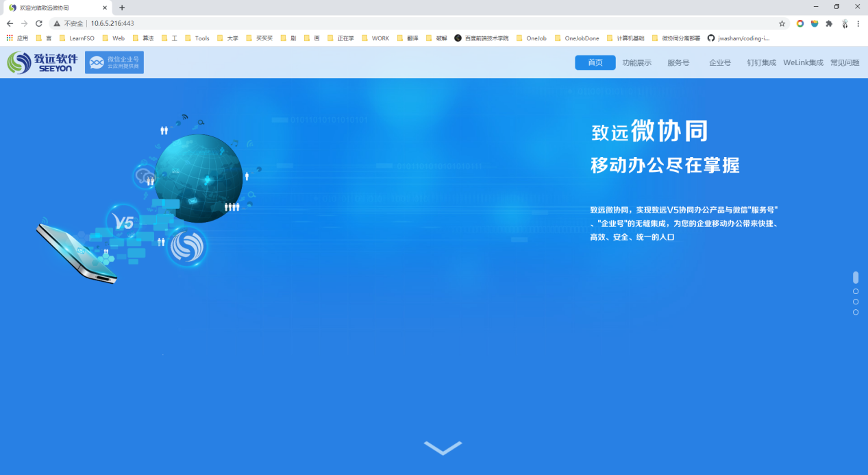
Task: Reload the page using the refresh icon
Action: coord(39,23)
